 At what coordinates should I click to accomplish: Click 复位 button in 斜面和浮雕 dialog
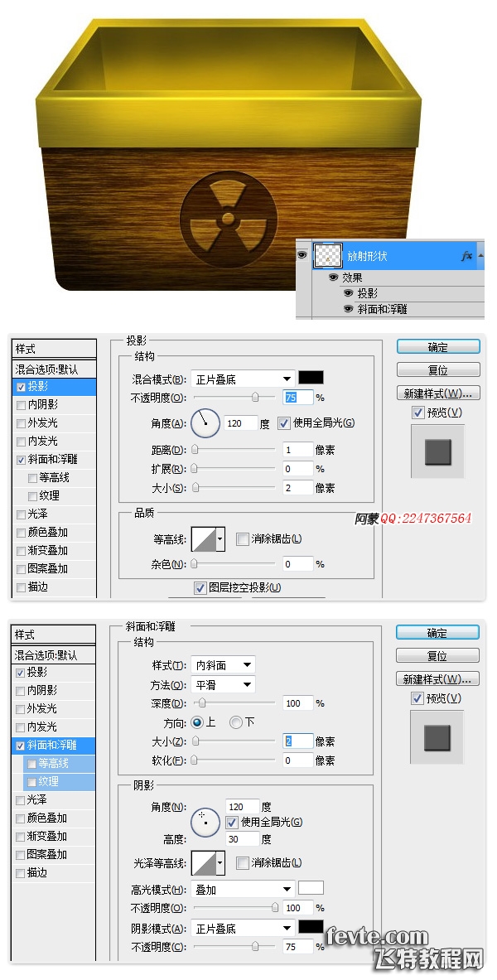coord(437,655)
